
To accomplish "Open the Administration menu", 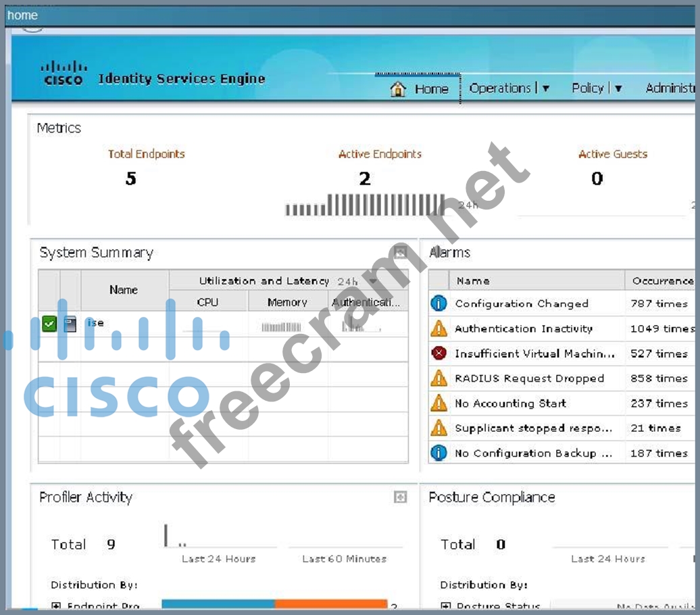I will coord(670,89).
